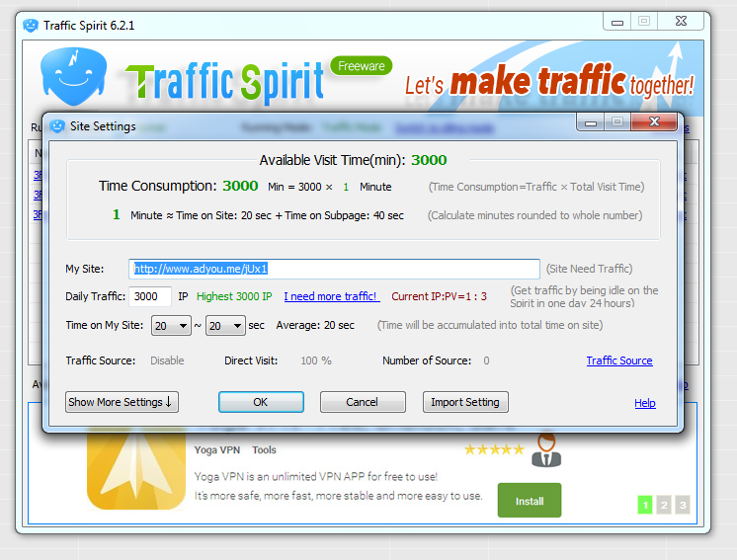Click the five star rating
Image resolution: width=737 pixels, height=560 pixels.
point(494,449)
